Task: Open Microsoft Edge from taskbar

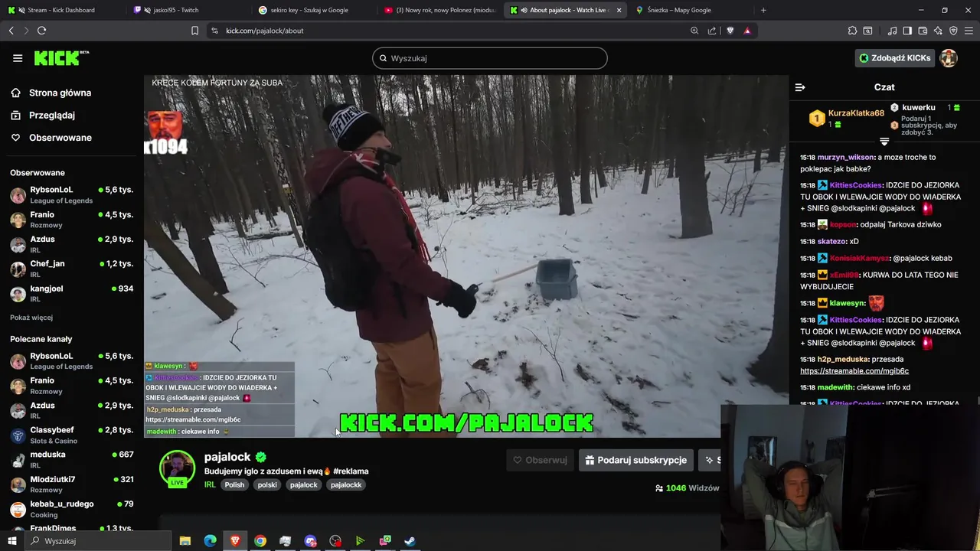Action: pyautogui.click(x=210, y=541)
